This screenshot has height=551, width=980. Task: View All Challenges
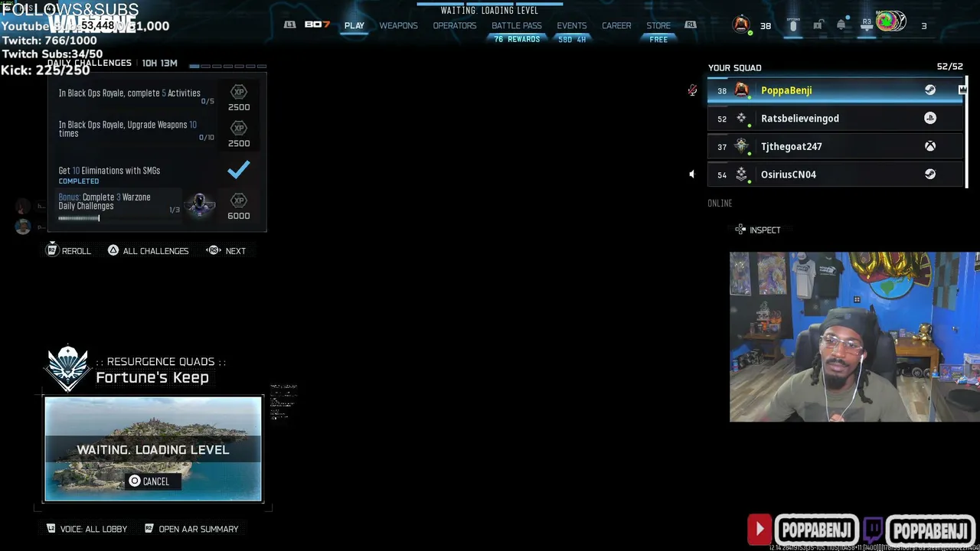pos(149,250)
